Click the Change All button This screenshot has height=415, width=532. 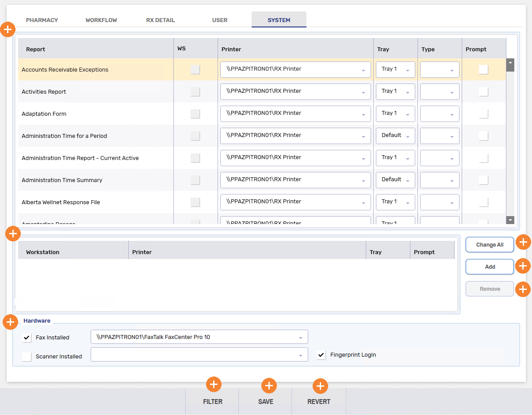490,244
